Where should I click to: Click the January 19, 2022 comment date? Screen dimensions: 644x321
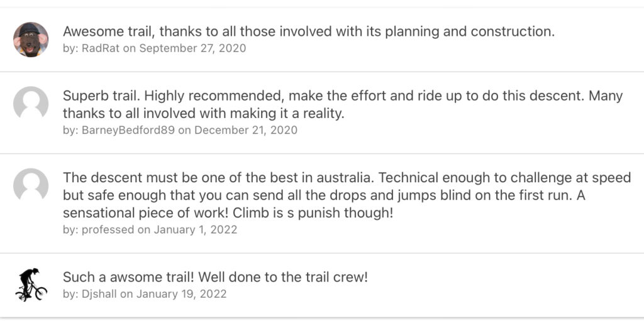point(182,294)
